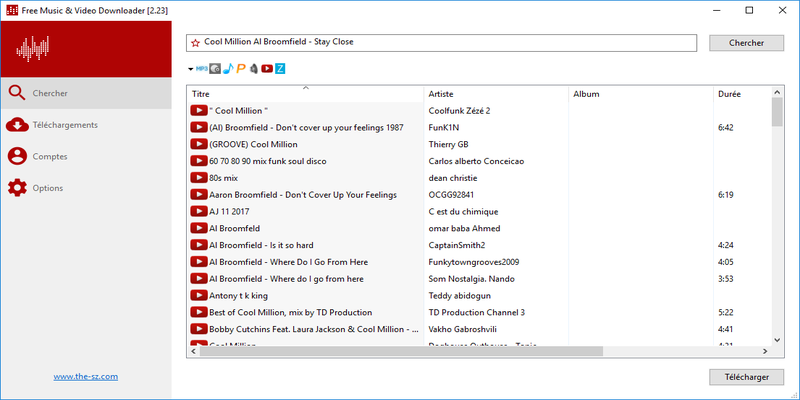Image resolution: width=800 pixels, height=400 pixels.
Task: Click YouTube icon of AJ 11 2017 row
Action: pyautogui.click(x=198, y=212)
